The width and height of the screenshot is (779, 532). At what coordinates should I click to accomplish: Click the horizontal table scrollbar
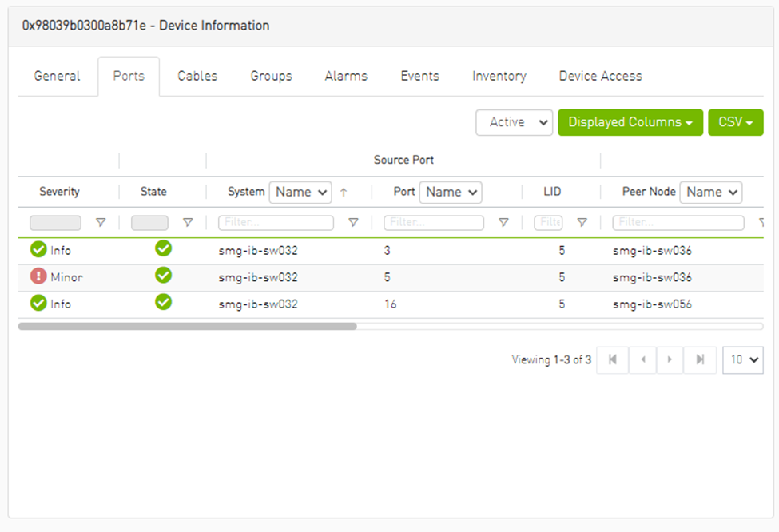pos(188,326)
